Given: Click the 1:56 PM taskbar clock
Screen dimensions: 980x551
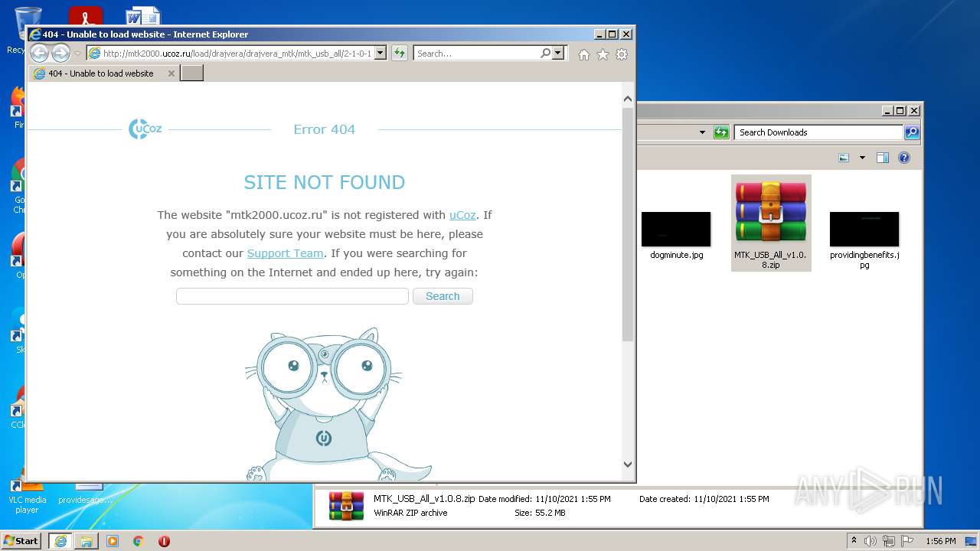Looking at the screenshot, I should coord(940,541).
